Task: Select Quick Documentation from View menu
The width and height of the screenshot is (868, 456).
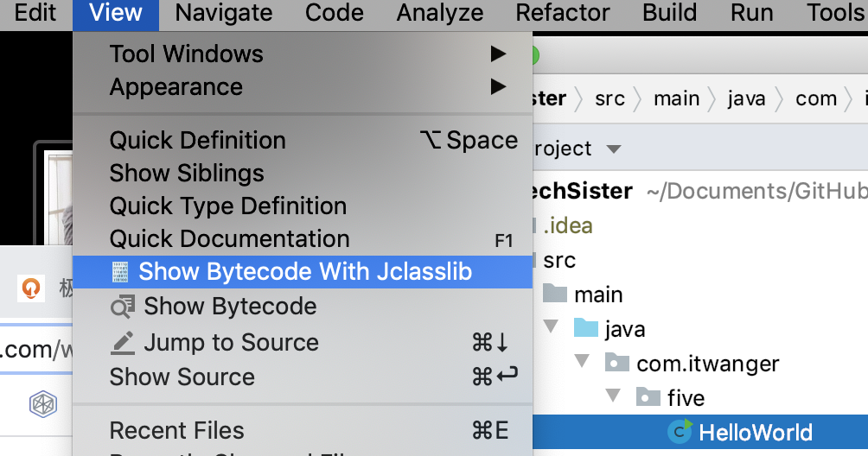Action: [229, 239]
